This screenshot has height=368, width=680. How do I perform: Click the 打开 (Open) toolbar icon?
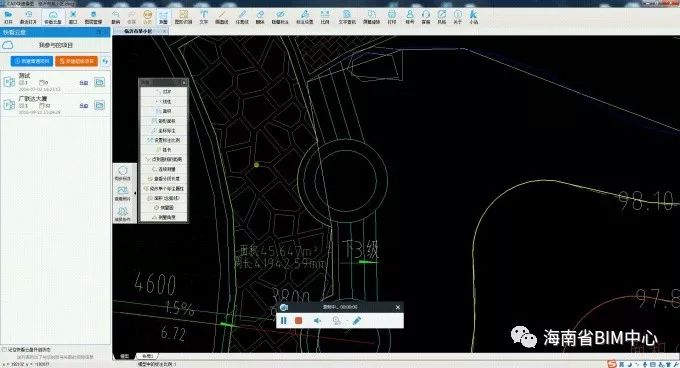8,17
